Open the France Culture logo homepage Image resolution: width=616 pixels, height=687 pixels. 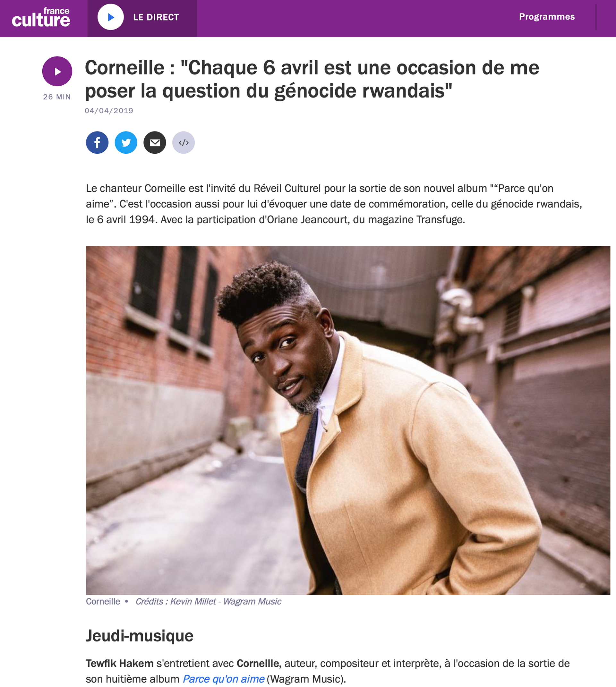click(x=41, y=17)
